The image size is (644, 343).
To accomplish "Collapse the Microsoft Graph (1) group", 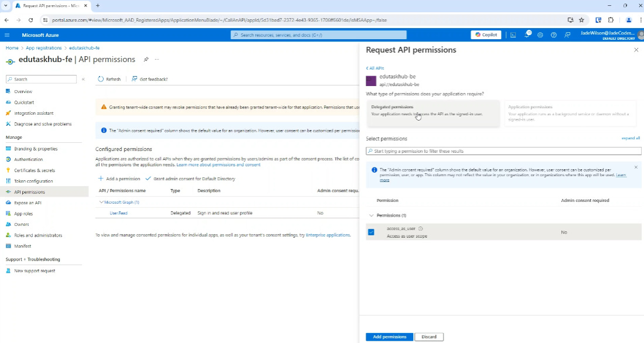I will (x=101, y=203).
